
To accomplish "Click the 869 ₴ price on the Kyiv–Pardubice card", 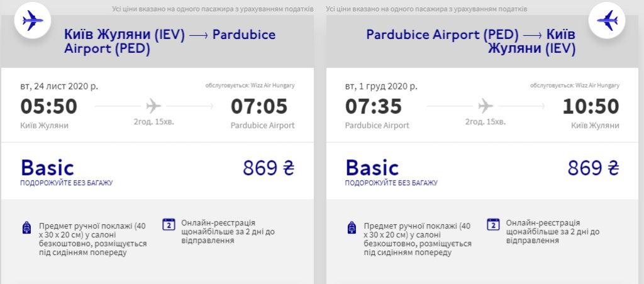I will tap(269, 168).
